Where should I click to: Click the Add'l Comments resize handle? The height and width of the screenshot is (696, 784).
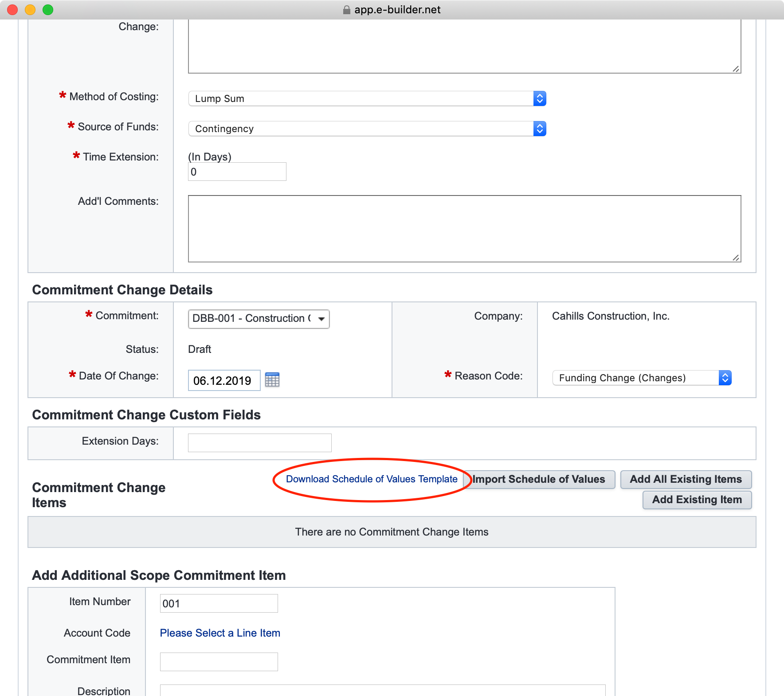pyautogui.click(x=736, y=258)
